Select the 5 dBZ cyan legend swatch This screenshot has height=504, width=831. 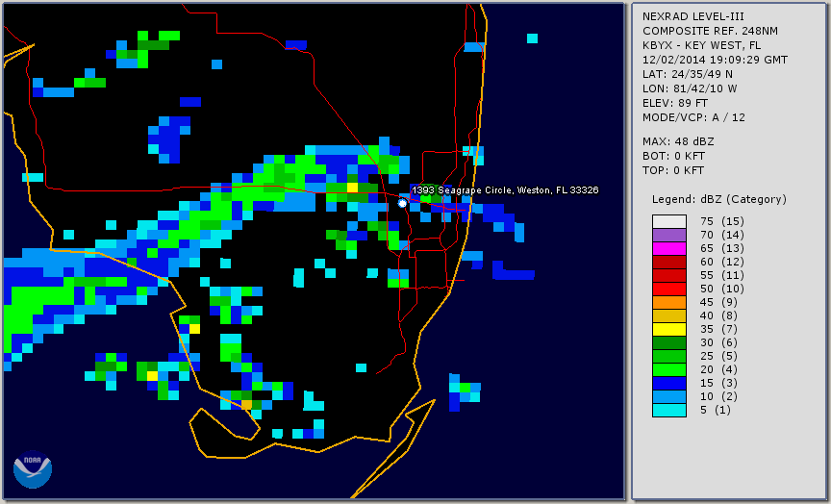click(x=669, y=411)
